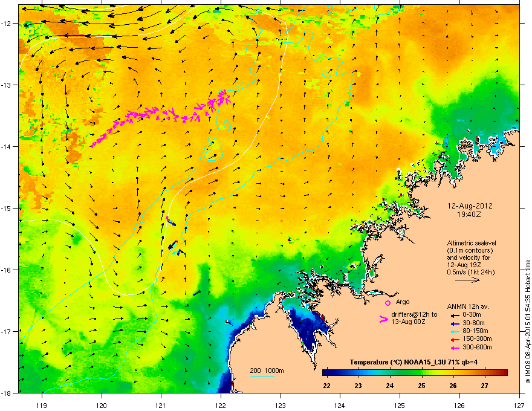Click the Temperature (°C) NOAA15_L3U colorbar title
This screenshot has height=411, width=532.
pos(414,363)
